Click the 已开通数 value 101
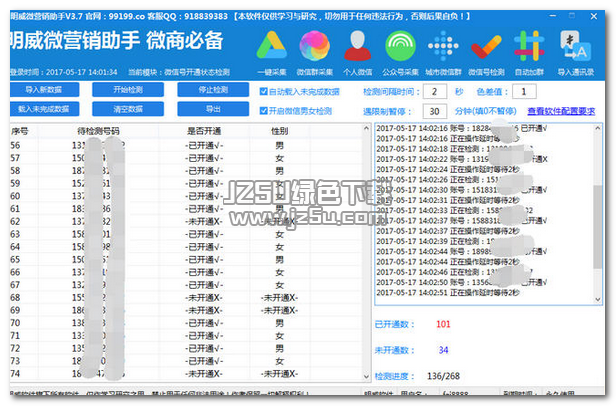616x406 pixels. click(443, 324)
